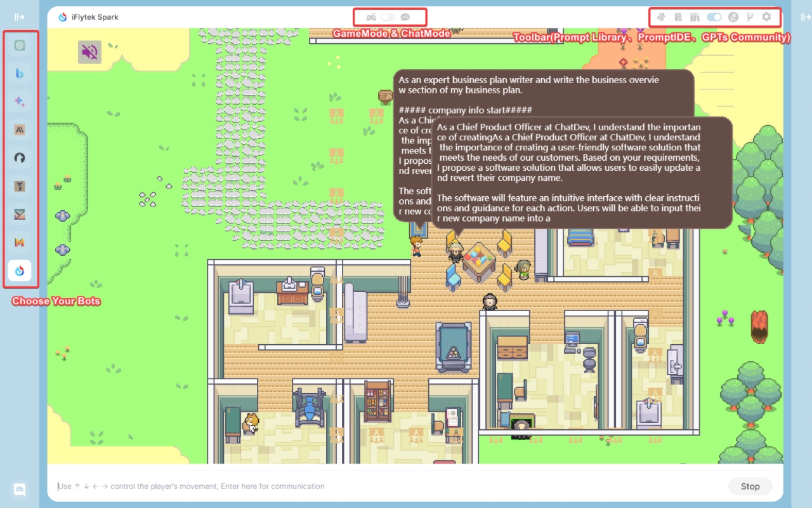Image resolution: width=812 pixels, height=508 pixels.
Task: Choose the sparkle star bot icon
Action: 20,102
